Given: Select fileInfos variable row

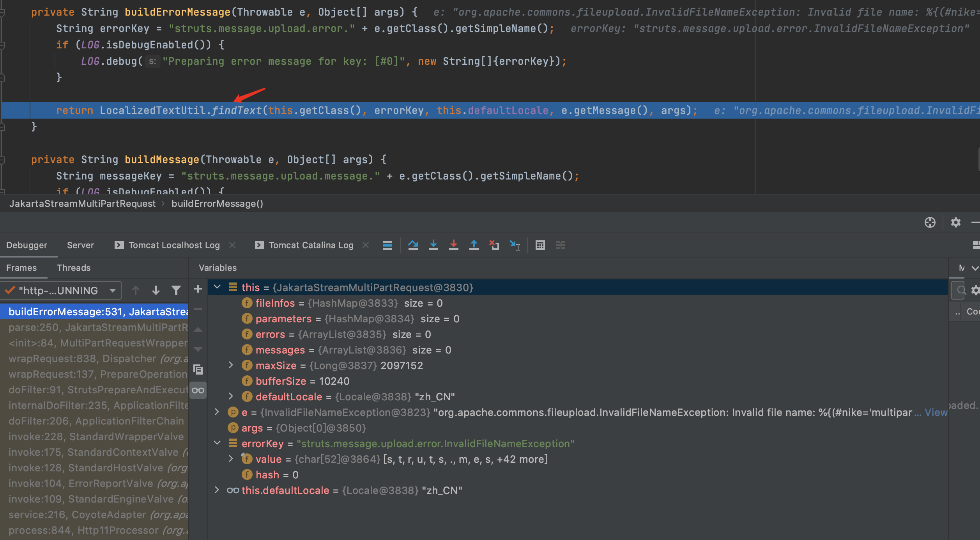Looking at the screenshot, I should 578,303.
